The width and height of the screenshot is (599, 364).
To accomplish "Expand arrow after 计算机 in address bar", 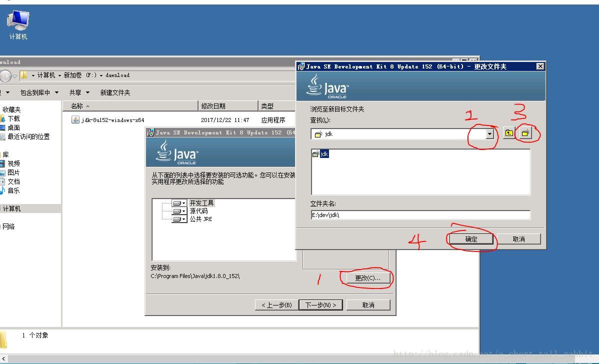I will click(x=59, y=75).
